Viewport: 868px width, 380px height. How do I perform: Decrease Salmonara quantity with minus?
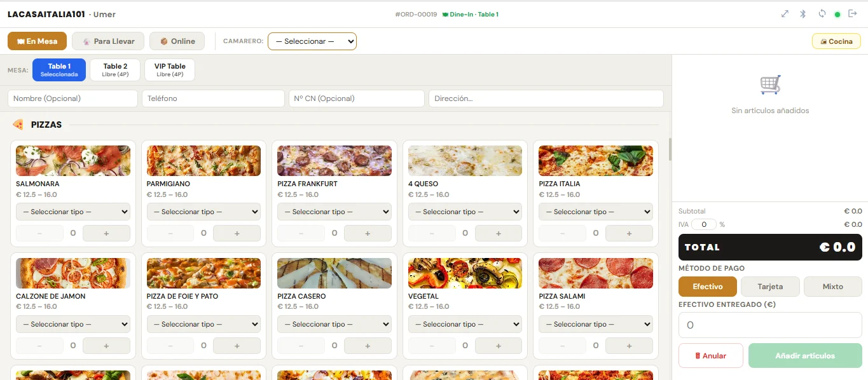(39, 233)
